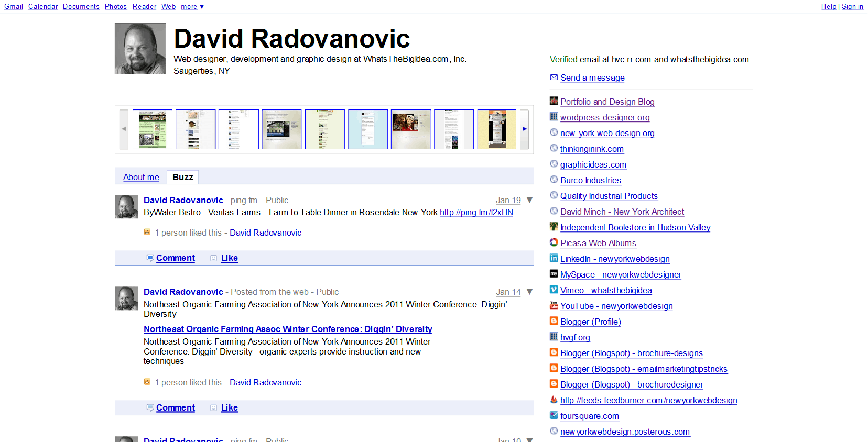This screenshot has height=442, width=868.
Task: Open Calendar from the top bar
Action: tap(43, 6)
